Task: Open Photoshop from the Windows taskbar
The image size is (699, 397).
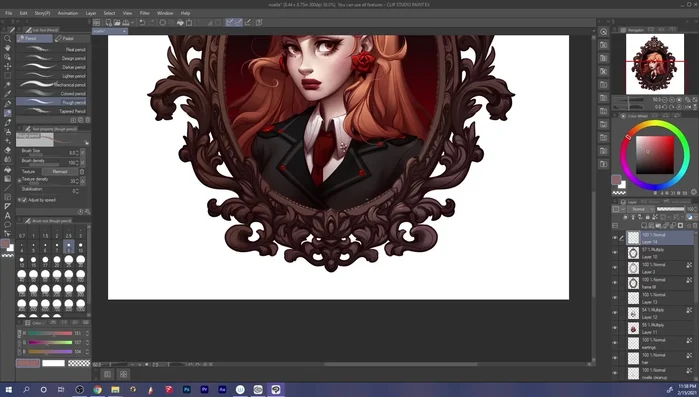Action: pyautogui.click(x=187, y=389)
